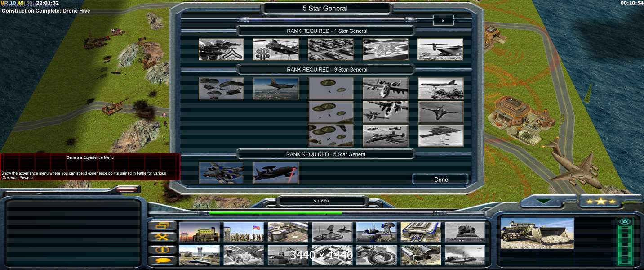Click the RANK REQUIRED 3 Star header
The width and height of the screenshot is (644, 270).
[x=327, y=70]
